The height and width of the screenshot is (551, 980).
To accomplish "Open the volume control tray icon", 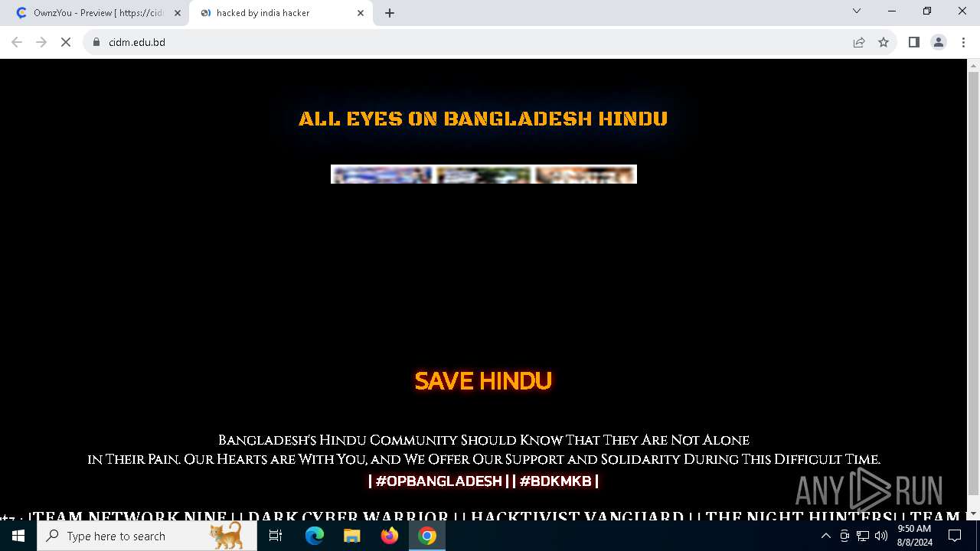I will pyautogui.click(x=881, y=536).
